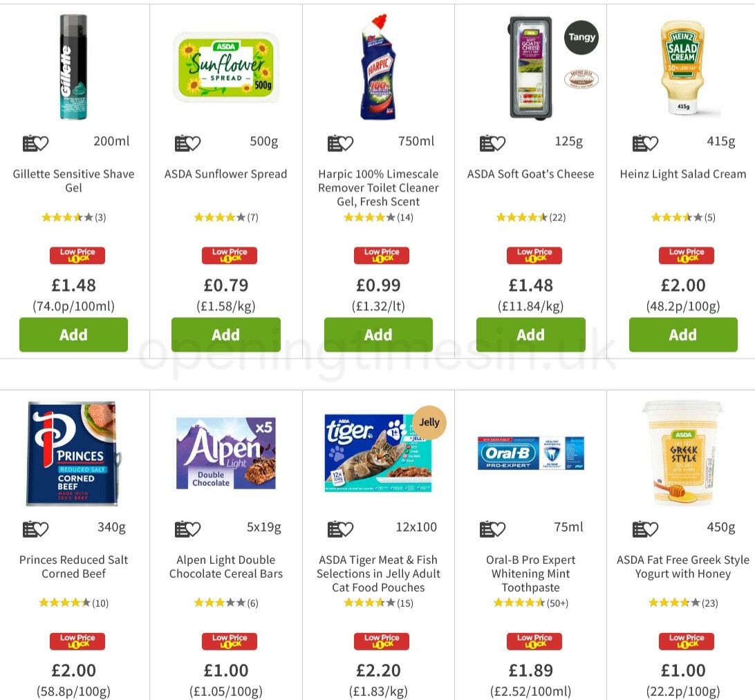Add Harpic toilet cleaner to shopping list
This screenshot has width=755, height=700.
[335, 142]
